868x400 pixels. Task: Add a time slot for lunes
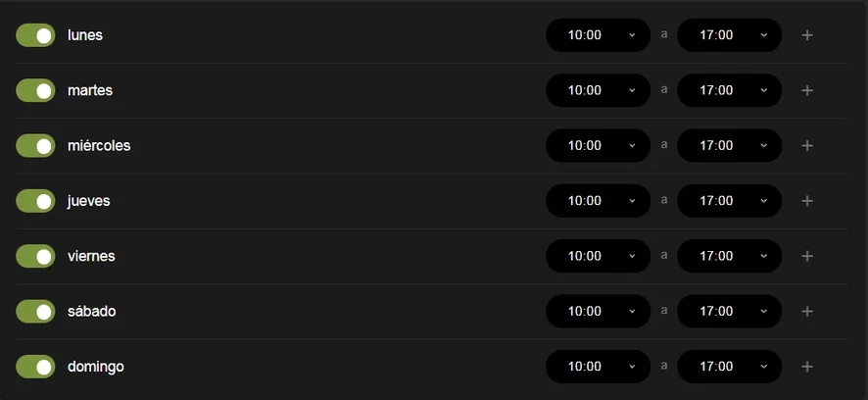click(807, 35)
